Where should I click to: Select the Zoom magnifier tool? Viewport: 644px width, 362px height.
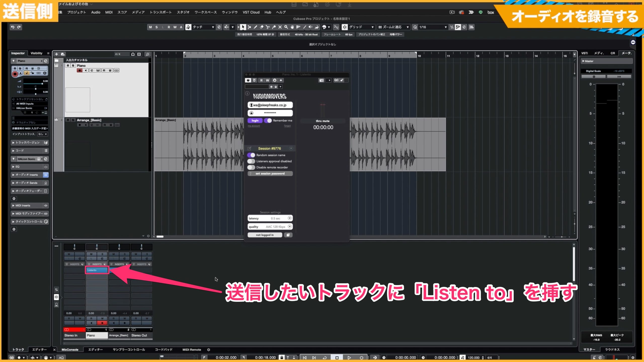[x=286, y=27]
